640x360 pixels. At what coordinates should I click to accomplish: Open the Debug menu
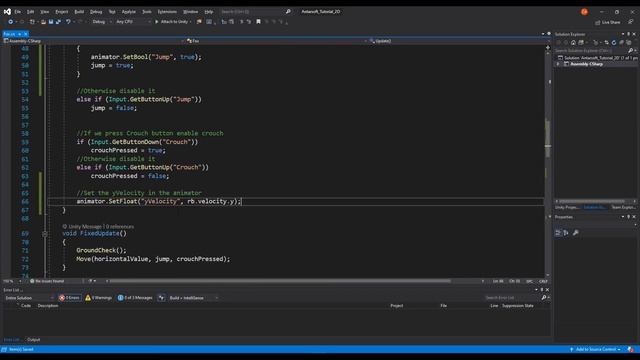point(96,12)
